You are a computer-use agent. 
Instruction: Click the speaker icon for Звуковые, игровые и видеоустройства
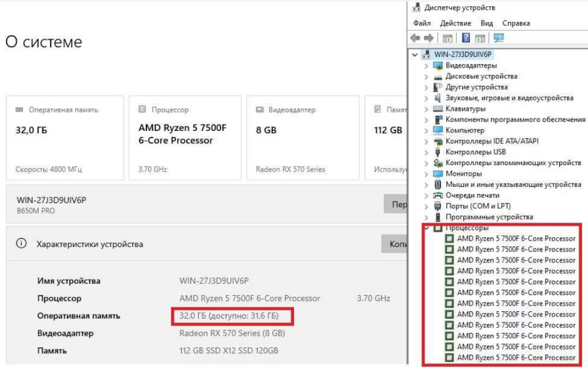[x=437, y=98]
